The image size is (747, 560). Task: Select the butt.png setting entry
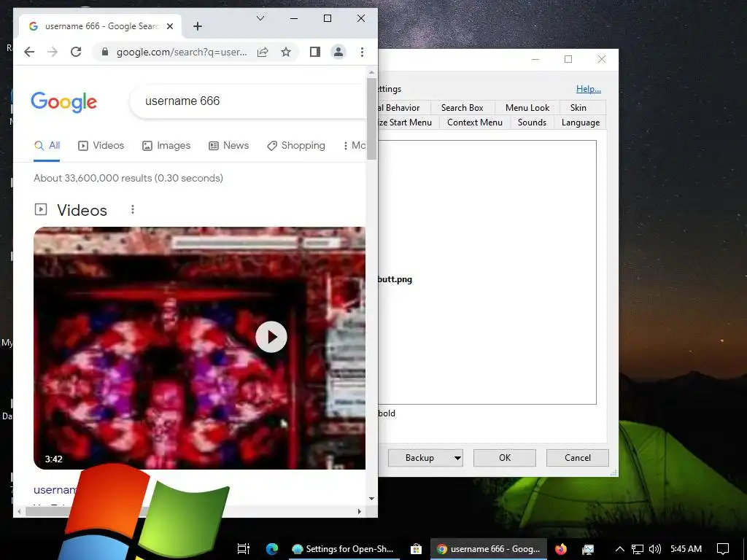tap(395, 279)
